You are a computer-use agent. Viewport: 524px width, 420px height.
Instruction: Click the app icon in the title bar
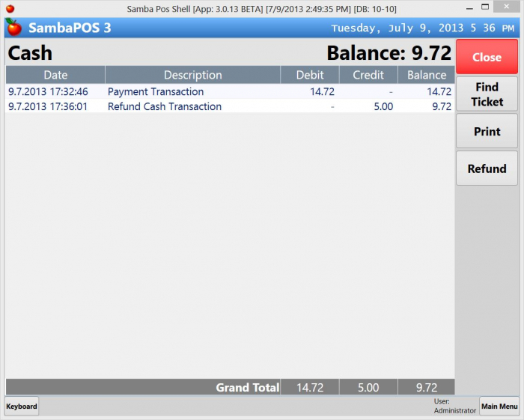(10, 8)
